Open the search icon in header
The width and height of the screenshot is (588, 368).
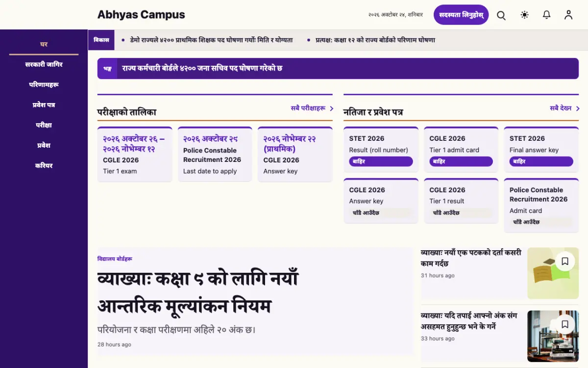[x=501, y=15]
